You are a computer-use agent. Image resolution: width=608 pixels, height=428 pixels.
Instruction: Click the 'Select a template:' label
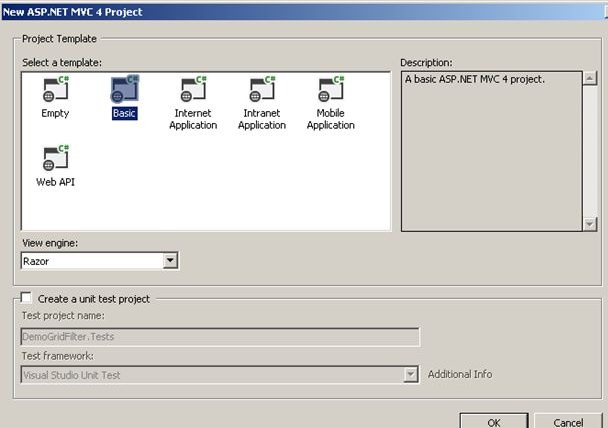[62, 62]
